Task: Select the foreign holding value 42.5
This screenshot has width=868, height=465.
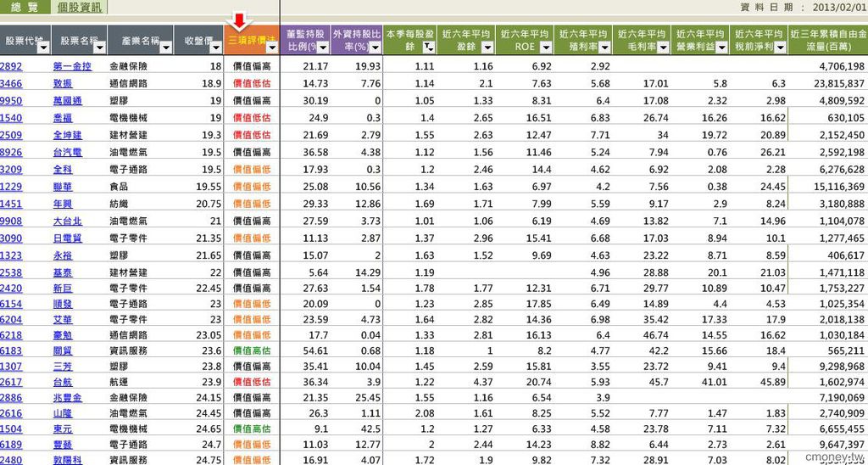Action: pyautogui.click(x=371, y=429)
